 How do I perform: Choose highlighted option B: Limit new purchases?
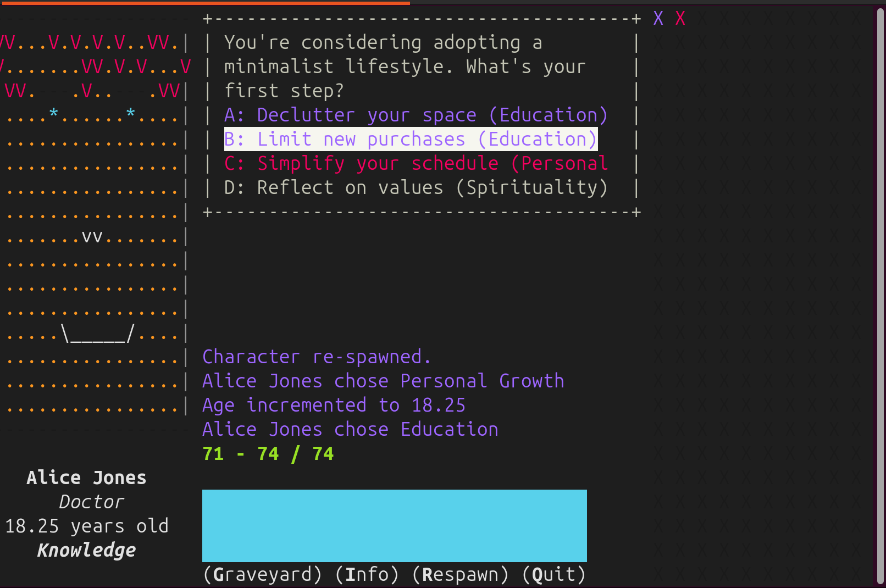click(x=411, y=139)
